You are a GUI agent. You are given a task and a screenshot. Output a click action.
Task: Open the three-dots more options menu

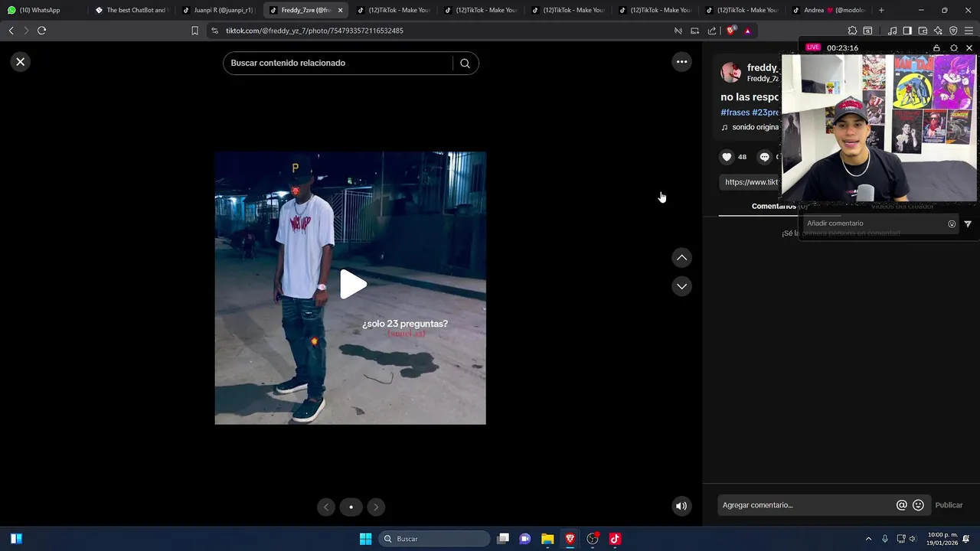coord(681,62)
